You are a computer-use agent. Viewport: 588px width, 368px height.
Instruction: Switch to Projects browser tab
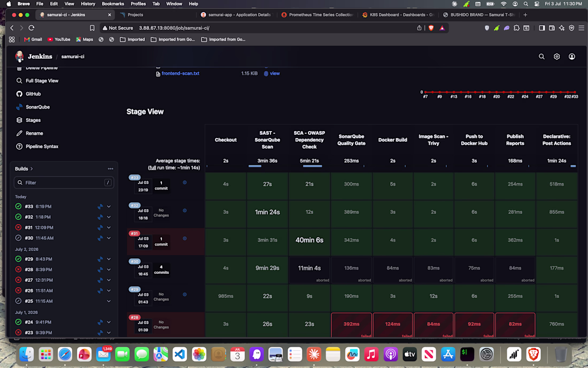click(x=135, y=14)
